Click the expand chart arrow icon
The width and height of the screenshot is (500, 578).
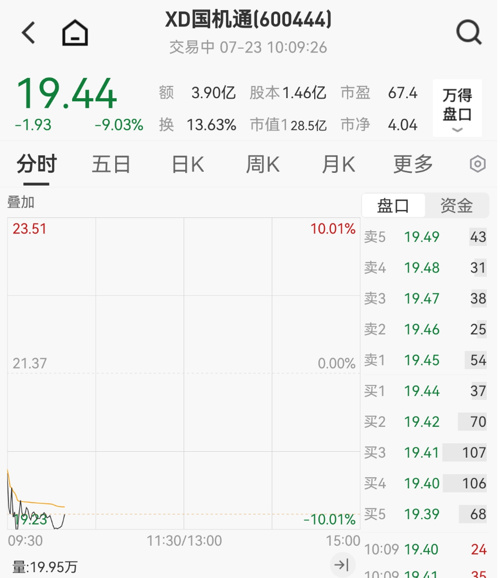tap(341, 564)
